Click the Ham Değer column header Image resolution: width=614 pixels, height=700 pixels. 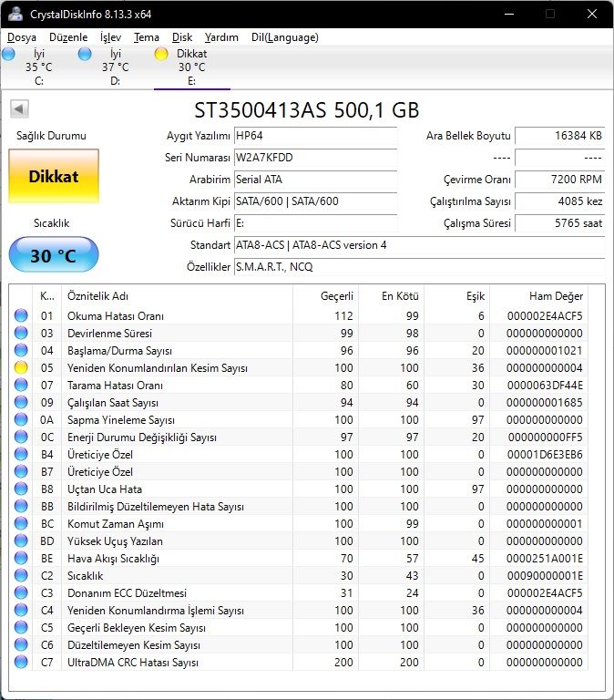coord(538,296)
